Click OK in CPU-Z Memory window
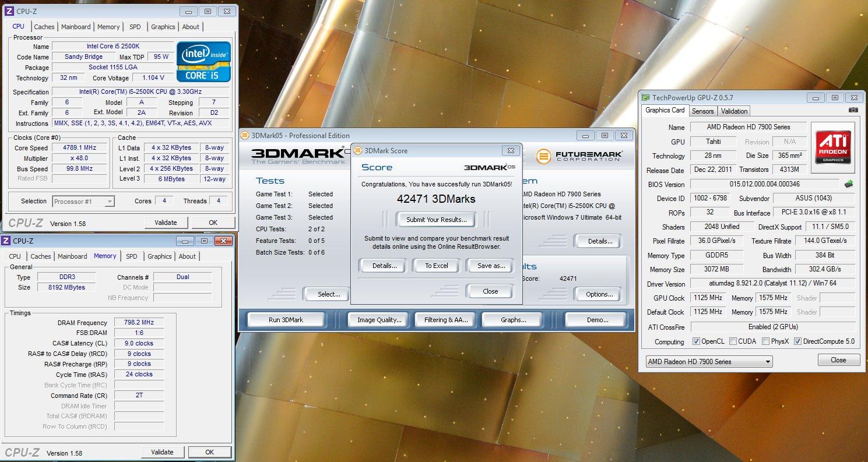 [x=209, y=452]
